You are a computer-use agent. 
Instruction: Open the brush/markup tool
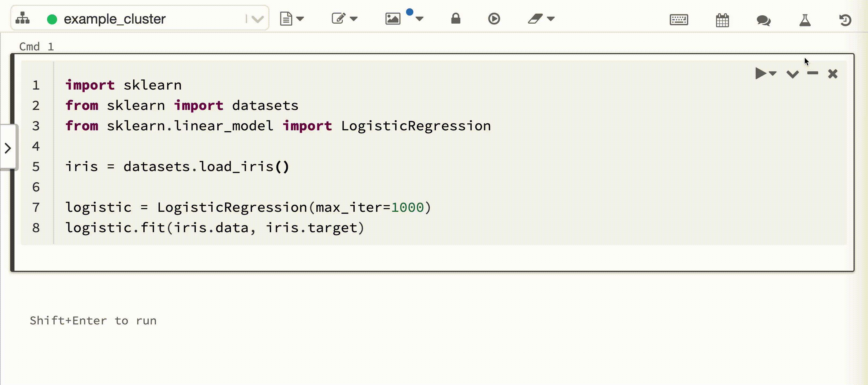[534, 19]
